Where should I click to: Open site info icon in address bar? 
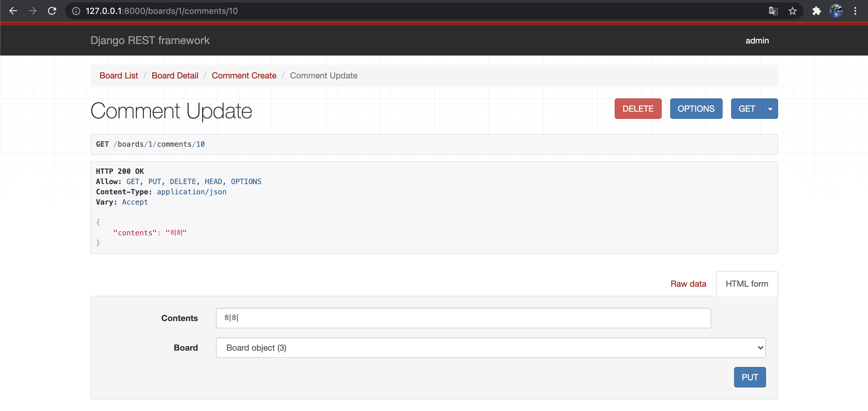pyautogui.click(x=76, y=11)
